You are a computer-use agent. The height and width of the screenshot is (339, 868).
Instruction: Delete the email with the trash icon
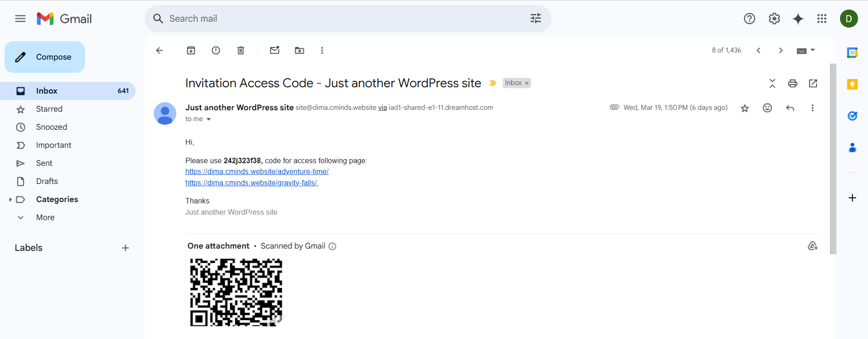[241, 51]
